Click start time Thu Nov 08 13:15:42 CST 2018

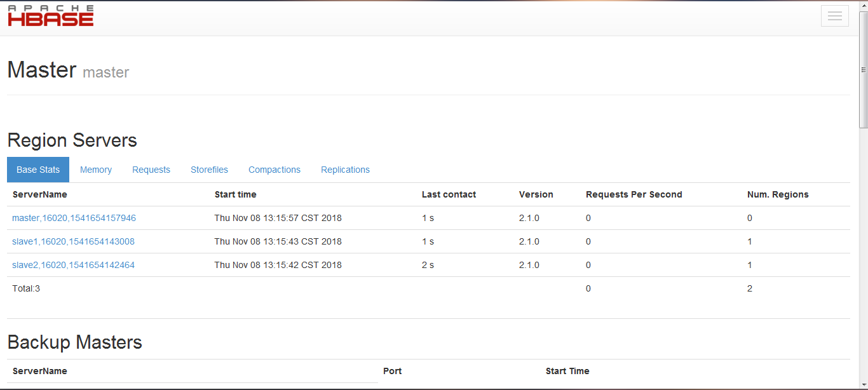click(278, 265)
